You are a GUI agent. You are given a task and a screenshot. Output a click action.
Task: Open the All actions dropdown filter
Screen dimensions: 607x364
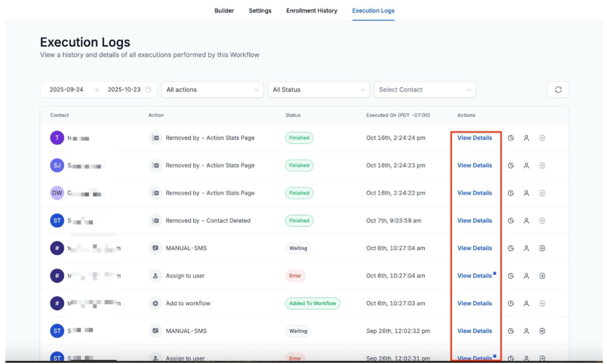(x=212, y=90)
